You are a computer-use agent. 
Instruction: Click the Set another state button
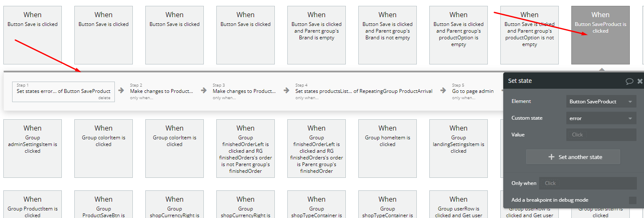(573, 157)
